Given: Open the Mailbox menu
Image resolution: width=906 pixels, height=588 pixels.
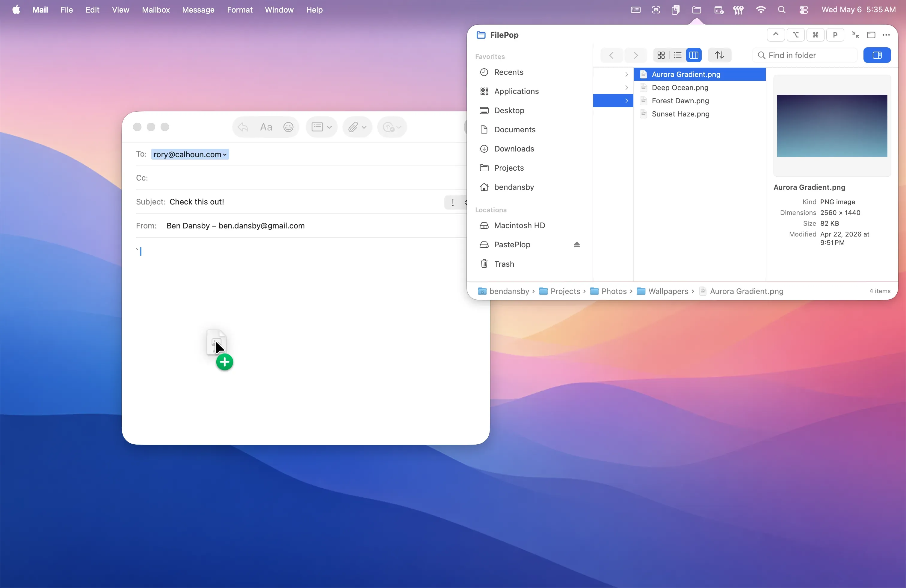Looking at the screenshot, I should 156,10.
